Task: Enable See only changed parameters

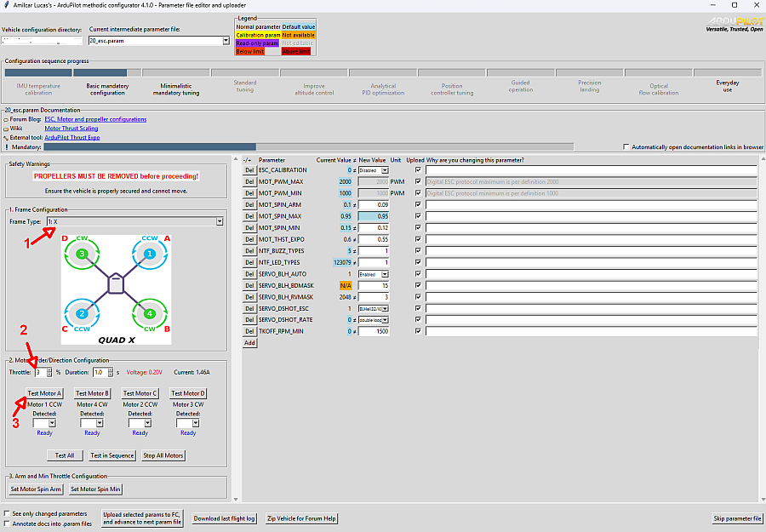Action: pos(7,513)
